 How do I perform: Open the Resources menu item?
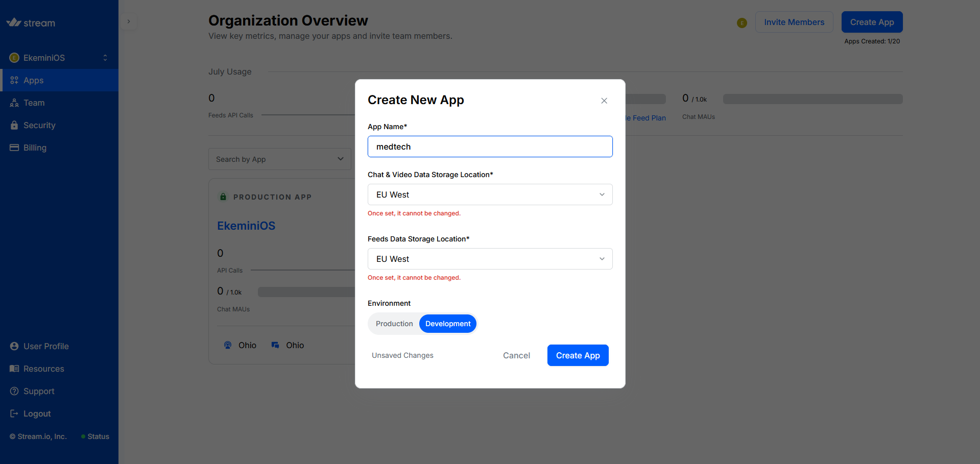[43, 369]
